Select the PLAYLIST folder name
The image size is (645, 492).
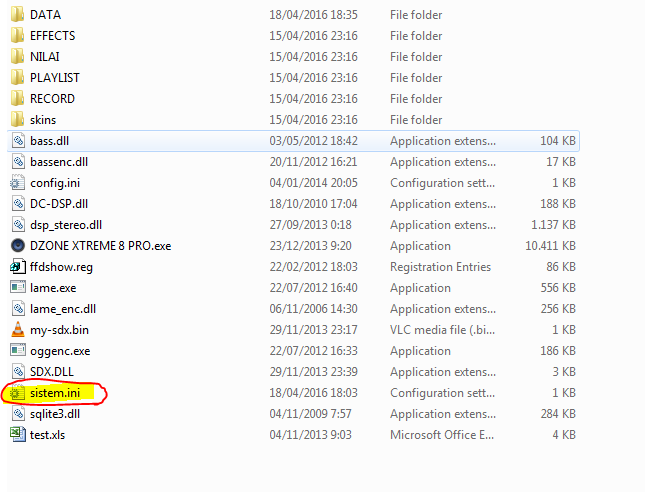[55, 78]
